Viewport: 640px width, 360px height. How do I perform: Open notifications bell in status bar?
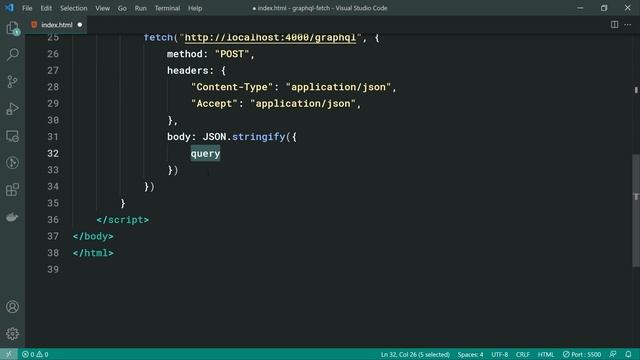point(629,354)
